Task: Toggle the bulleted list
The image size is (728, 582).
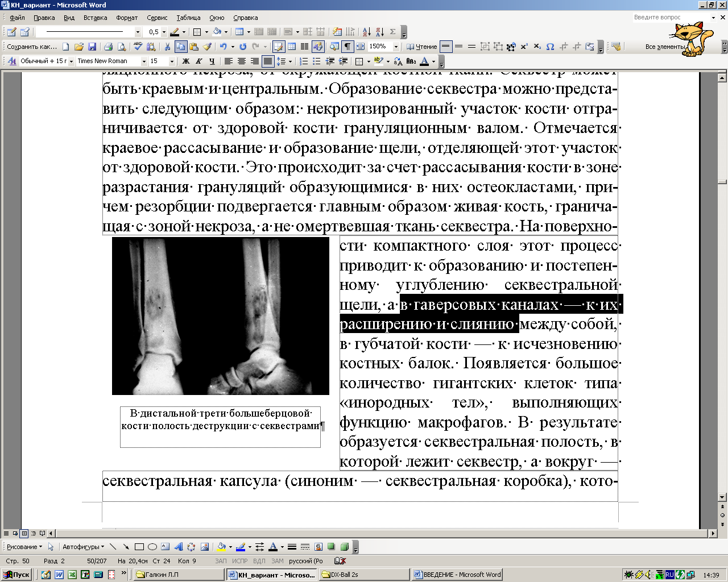Action: [317, 61]
